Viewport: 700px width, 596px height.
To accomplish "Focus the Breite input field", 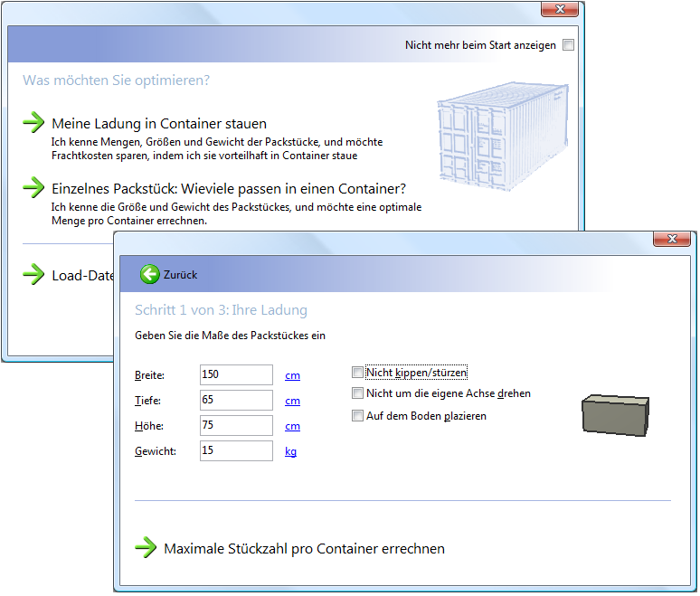I will [236, 374].
